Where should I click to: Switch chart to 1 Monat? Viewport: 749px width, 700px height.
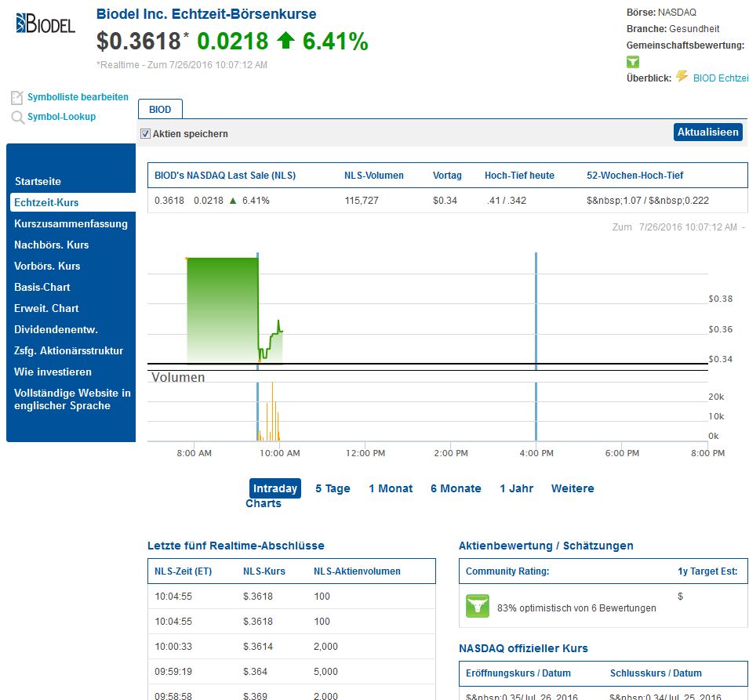click(391, 488)
